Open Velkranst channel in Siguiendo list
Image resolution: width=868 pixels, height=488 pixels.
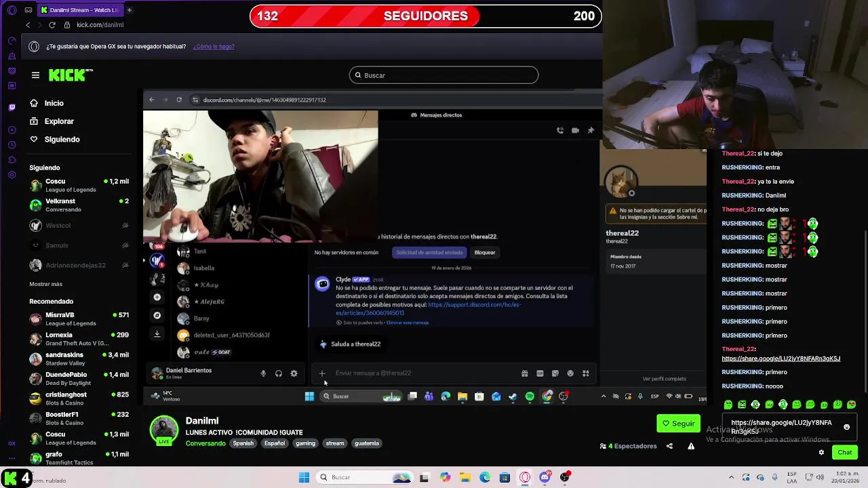click(x=79, y=205)
